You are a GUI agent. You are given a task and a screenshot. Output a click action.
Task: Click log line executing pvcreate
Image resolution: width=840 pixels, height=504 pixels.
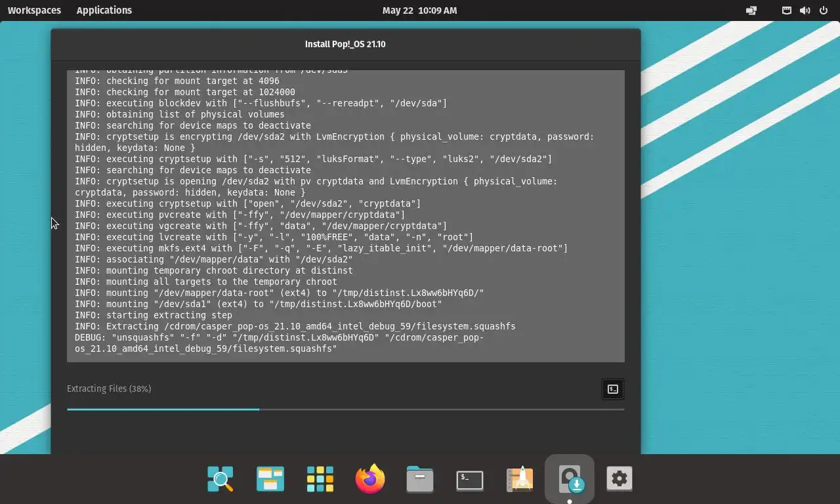click(240, 215)
